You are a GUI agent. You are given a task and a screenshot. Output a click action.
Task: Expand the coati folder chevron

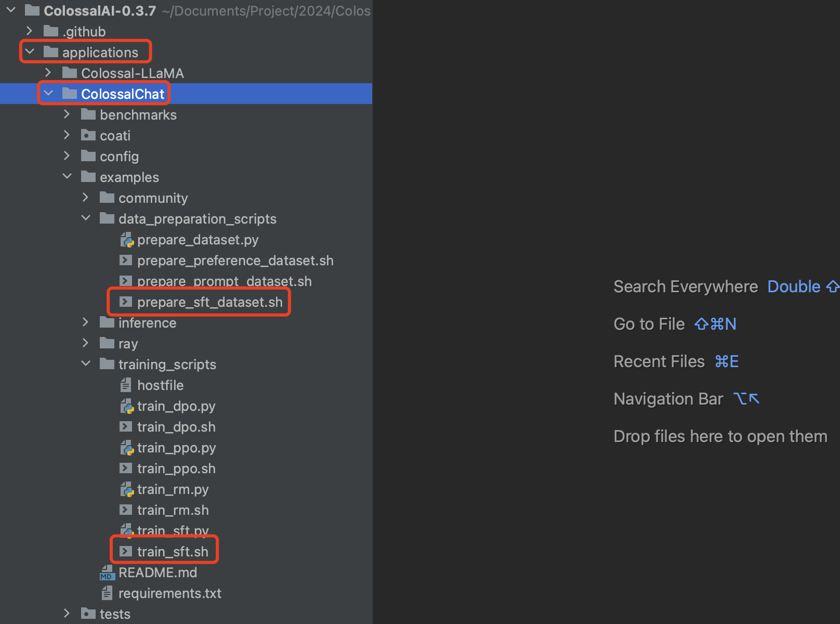coord(67,135)
